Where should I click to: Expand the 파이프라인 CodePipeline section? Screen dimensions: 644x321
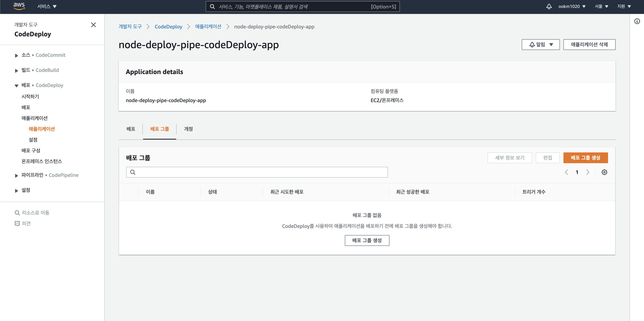17,175
